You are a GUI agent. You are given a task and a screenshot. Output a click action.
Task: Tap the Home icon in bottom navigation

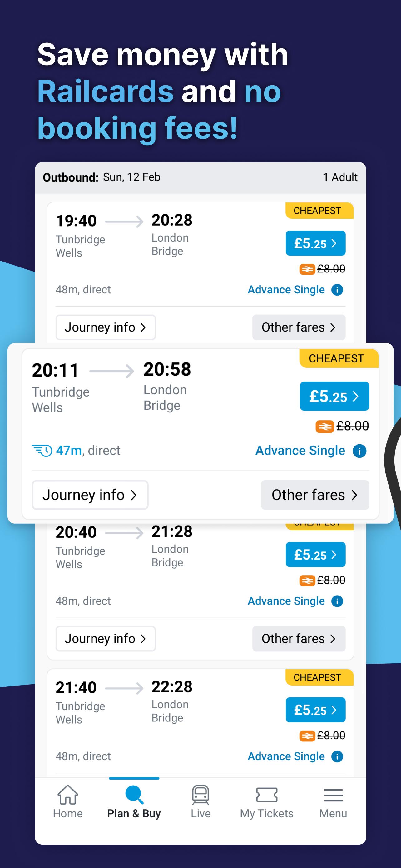coord(68,795)
